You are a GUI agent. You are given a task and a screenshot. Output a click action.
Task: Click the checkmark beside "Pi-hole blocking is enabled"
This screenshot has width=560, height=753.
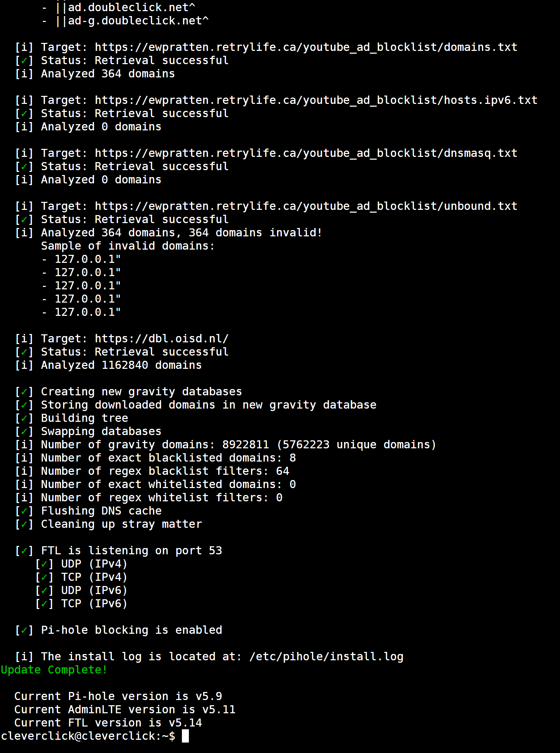24,630
